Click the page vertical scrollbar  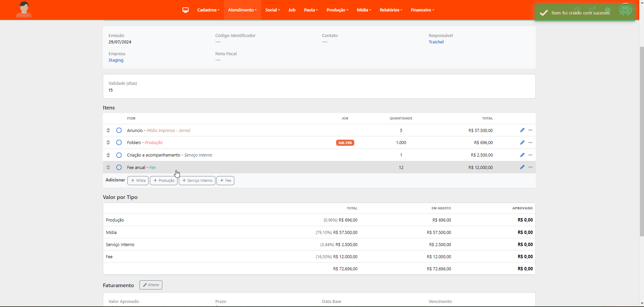[x=641, y=141]
